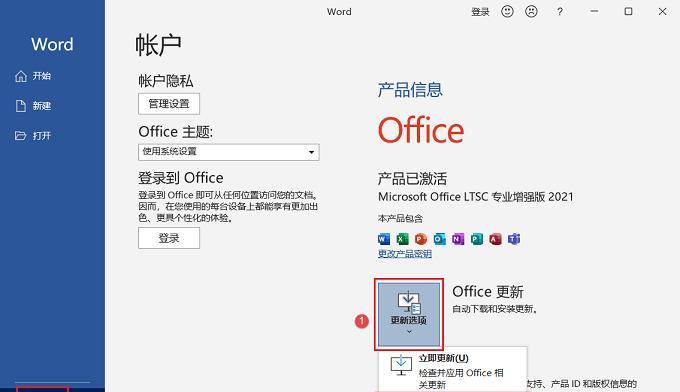
Task: Click the blank document icon beside 新建
Action: coord(21,106)
